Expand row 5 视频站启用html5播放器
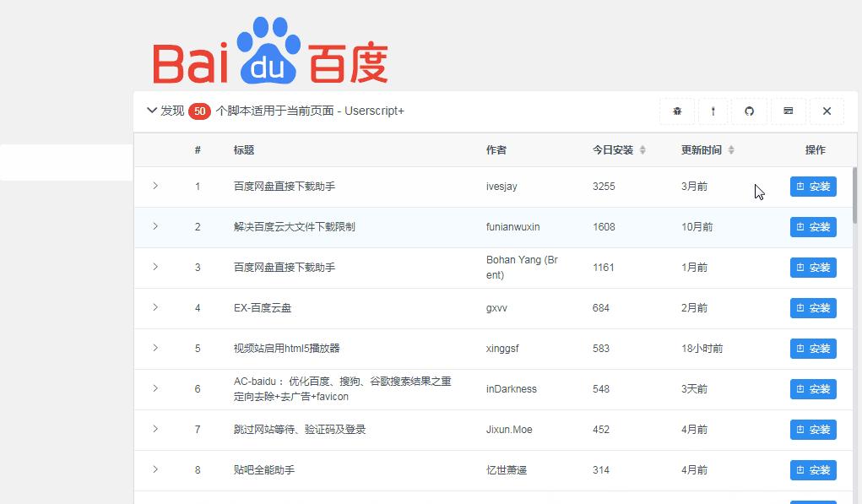Image resolution: width=862 pixels, height=504 pixels. pos(155,348)
